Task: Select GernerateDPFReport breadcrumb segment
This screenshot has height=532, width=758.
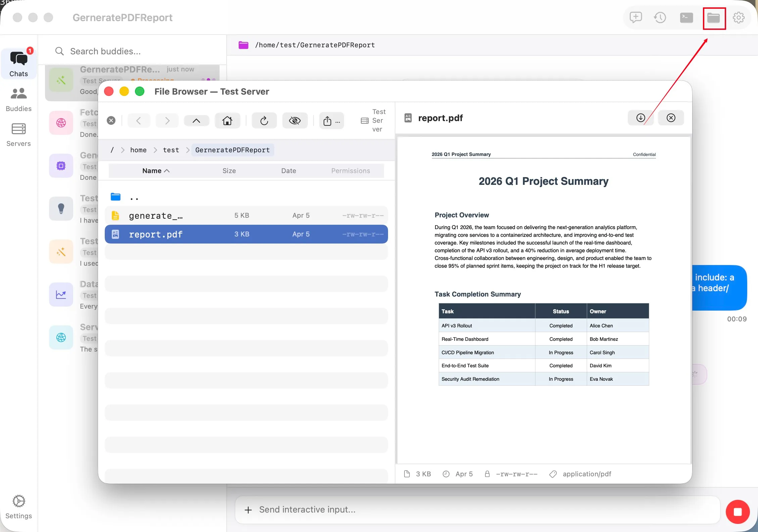Action: click(233, 150)
